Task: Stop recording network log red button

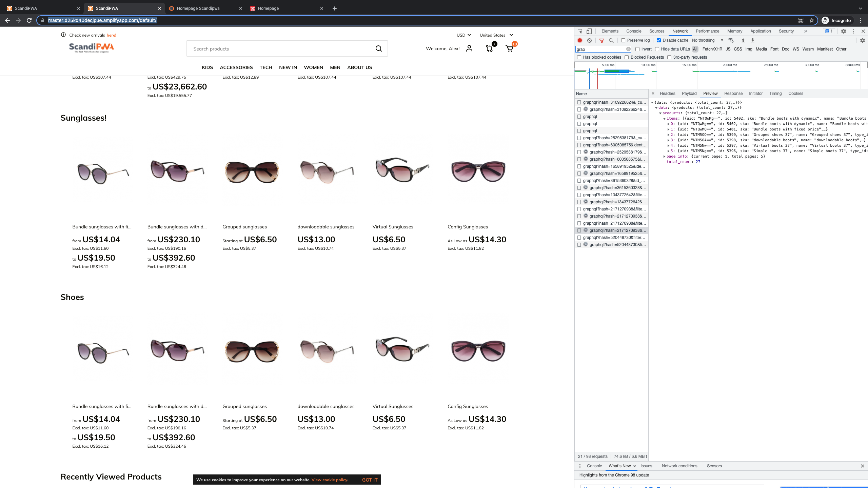Action: (x=580, y=40)
